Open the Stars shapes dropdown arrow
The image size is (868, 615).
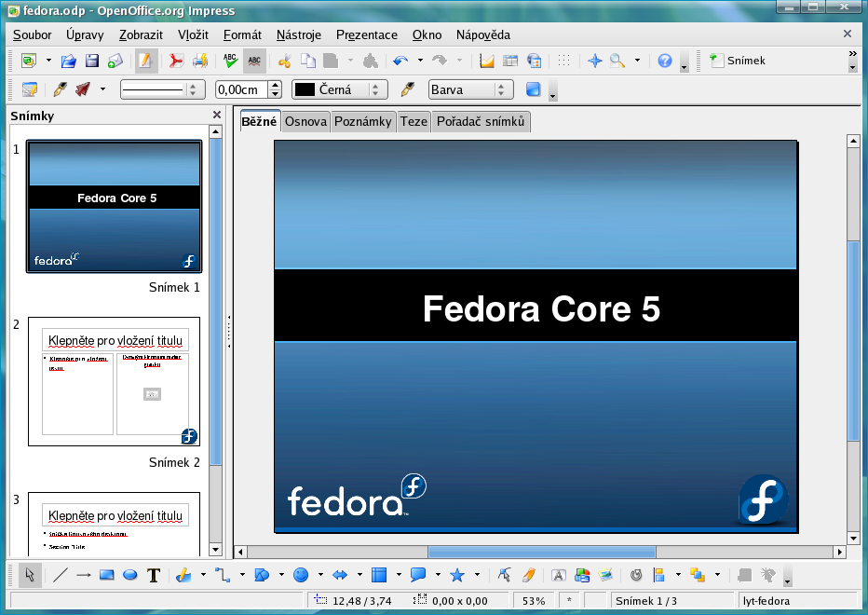[477, 575]
